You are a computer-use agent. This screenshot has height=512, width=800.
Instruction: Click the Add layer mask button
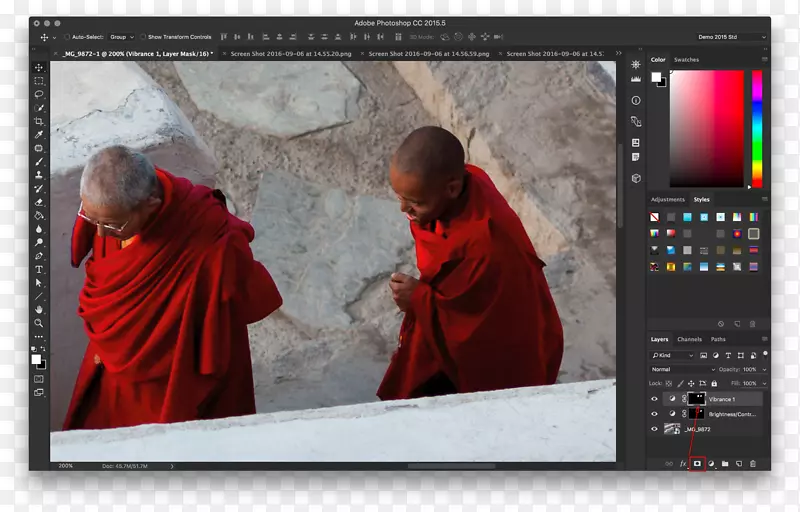pyautogui.click(x=698, y=464)
